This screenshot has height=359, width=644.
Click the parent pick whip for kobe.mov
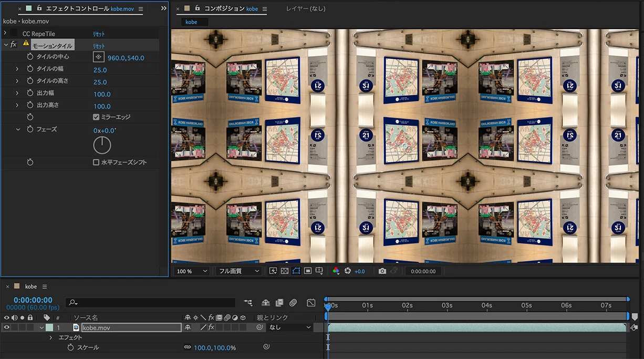[x=259, y=327]
